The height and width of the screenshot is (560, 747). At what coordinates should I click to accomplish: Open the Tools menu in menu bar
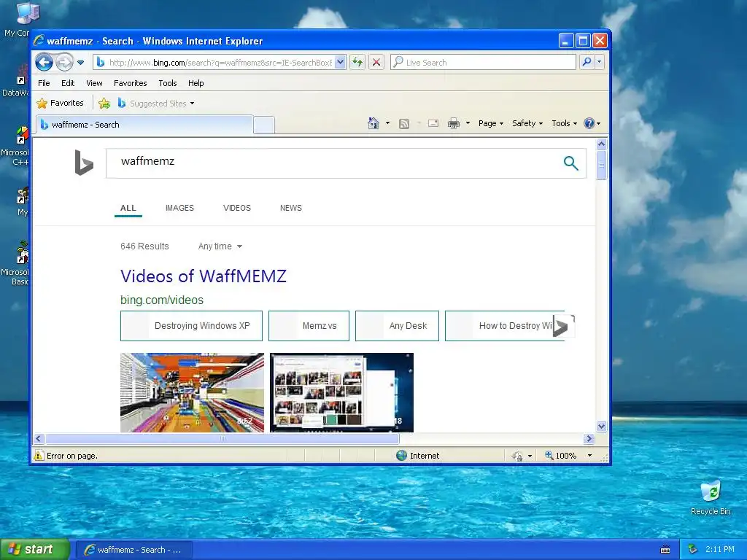pos(168,83)
